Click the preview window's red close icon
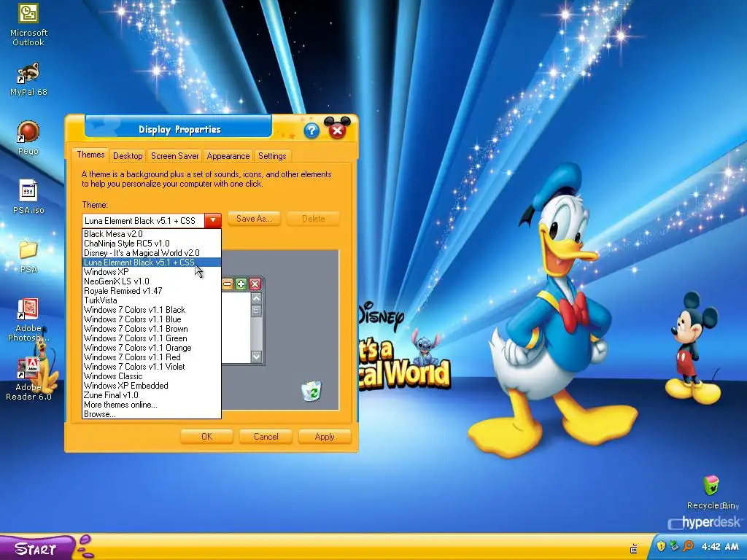 255,284
